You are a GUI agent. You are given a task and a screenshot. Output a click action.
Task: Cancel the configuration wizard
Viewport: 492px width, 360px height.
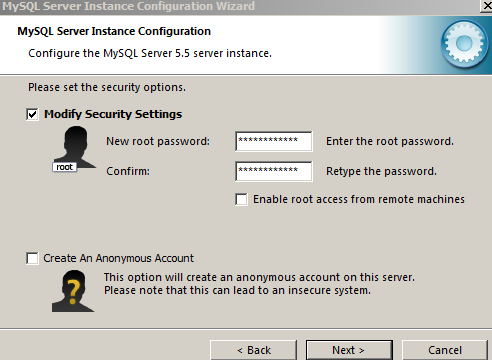(x=445, y=350)
